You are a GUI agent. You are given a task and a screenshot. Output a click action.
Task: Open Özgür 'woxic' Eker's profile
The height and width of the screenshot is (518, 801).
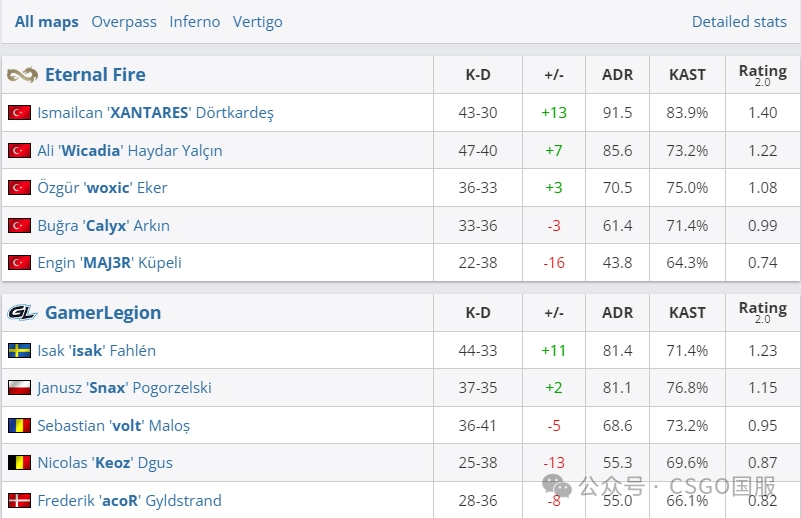[x=102, y=188]
